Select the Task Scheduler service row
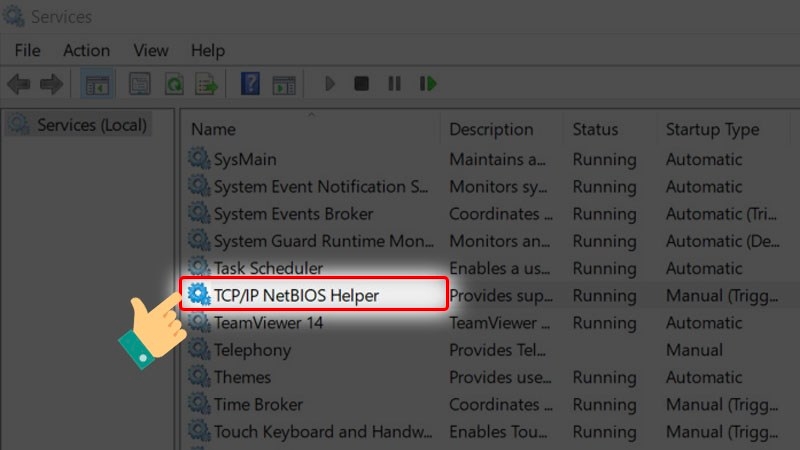The height and width of the screenshot is (450, 800). pos(268,268)
